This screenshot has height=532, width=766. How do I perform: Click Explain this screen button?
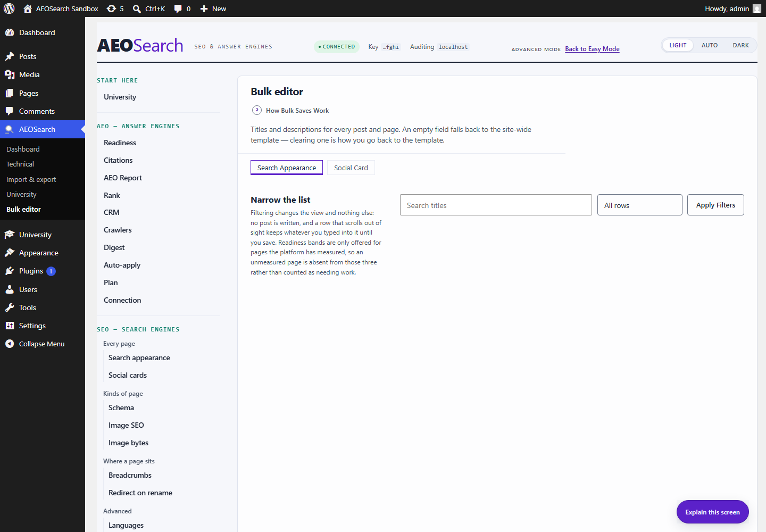(x=712, y=512)
